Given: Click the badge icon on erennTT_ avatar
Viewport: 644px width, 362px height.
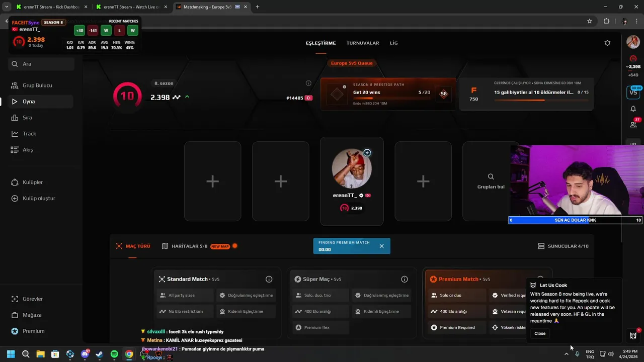Looking at the screenshot, I should click(x=367, y=152).
